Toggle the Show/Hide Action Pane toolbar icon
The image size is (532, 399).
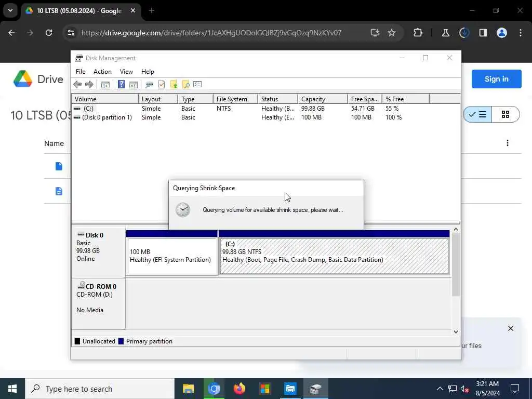pos(134,85)
